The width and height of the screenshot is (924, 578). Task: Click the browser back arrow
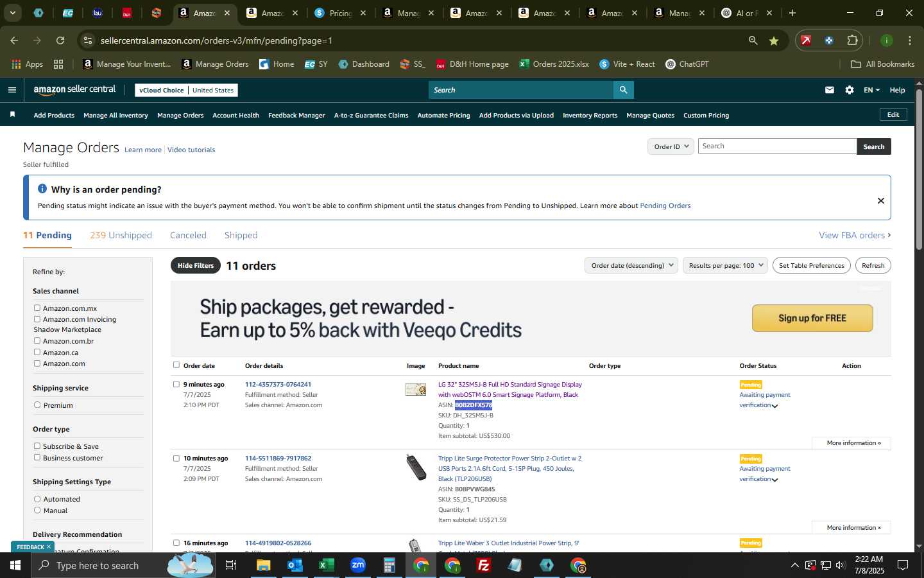[x=14, y=40]
